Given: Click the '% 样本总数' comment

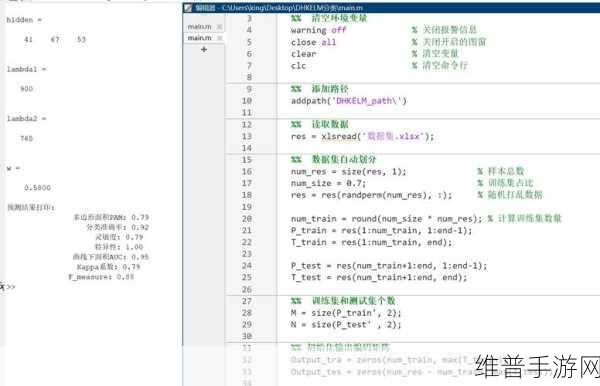Looking at the screenshot, I should 501,171.
